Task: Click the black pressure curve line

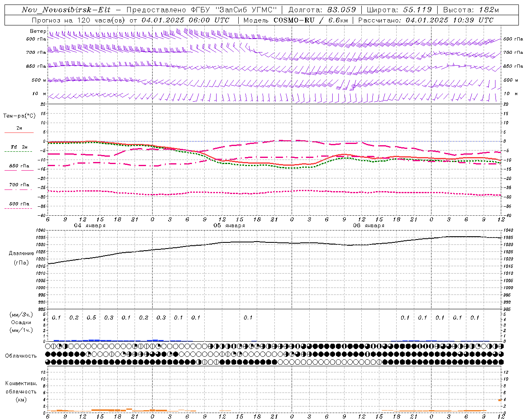Action: 274,242
